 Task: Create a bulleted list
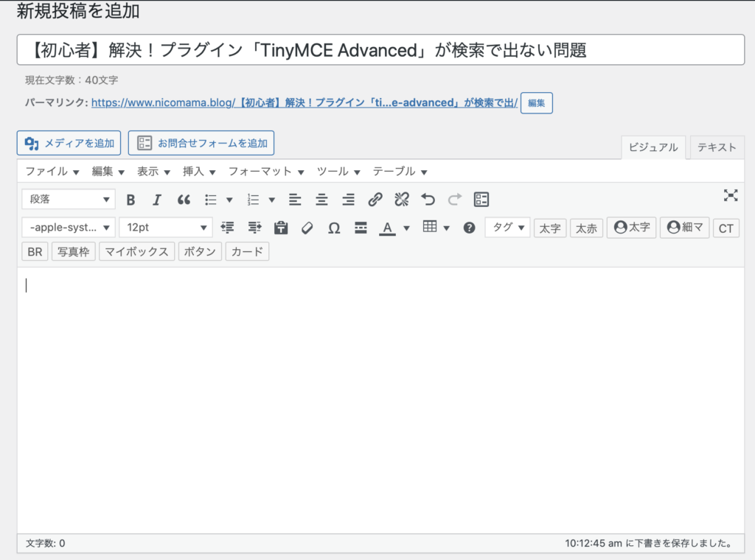click(x=210, y=200)
